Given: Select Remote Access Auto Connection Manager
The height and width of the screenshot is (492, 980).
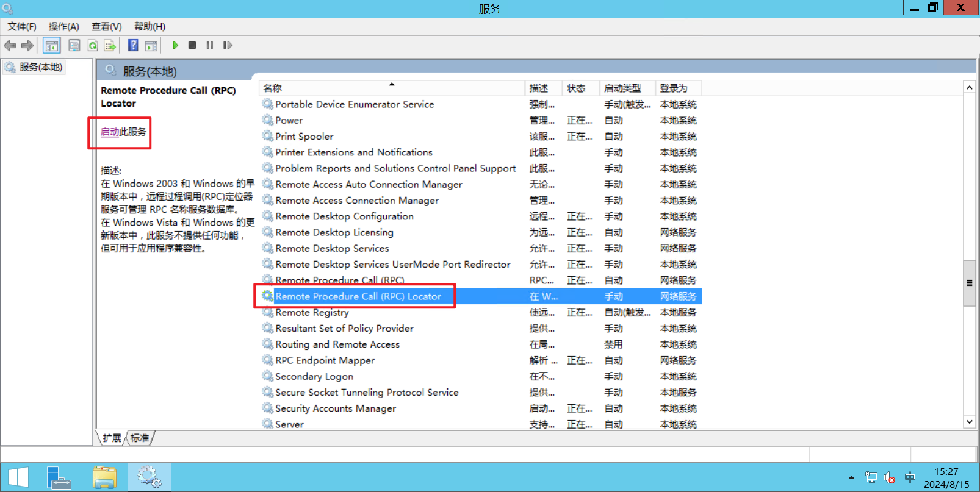Looking at the screenshot, I should (x=481, y=184).
